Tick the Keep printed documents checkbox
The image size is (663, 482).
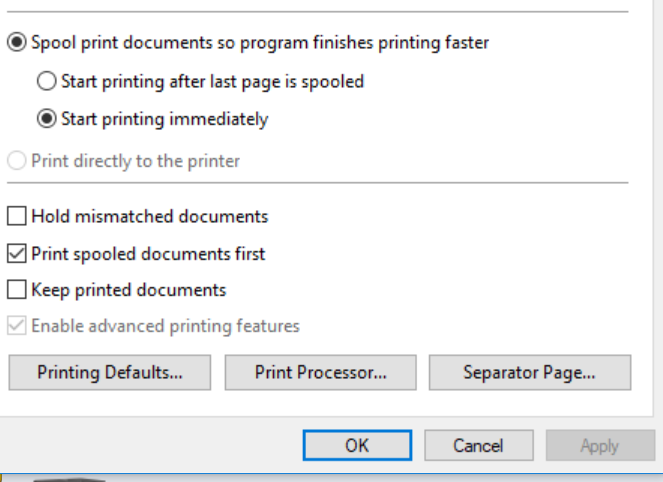point(17,291)
